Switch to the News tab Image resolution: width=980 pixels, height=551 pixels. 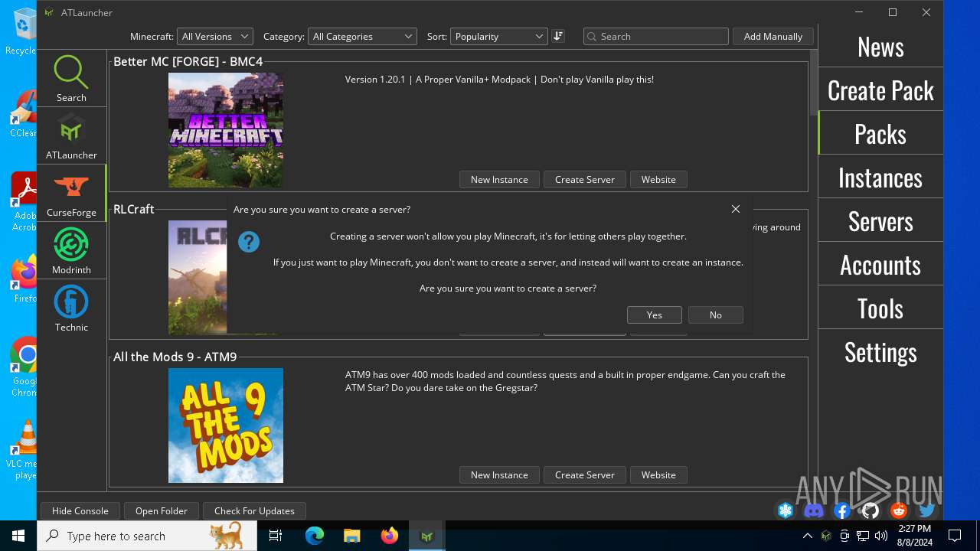tap(880, 47)
